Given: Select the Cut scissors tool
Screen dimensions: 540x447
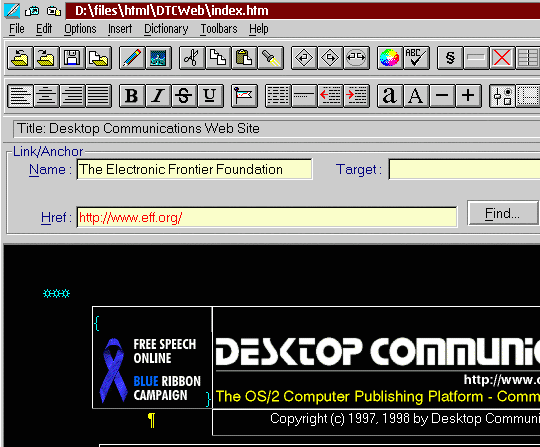Looking at the screenshot, I should [192, 58].
